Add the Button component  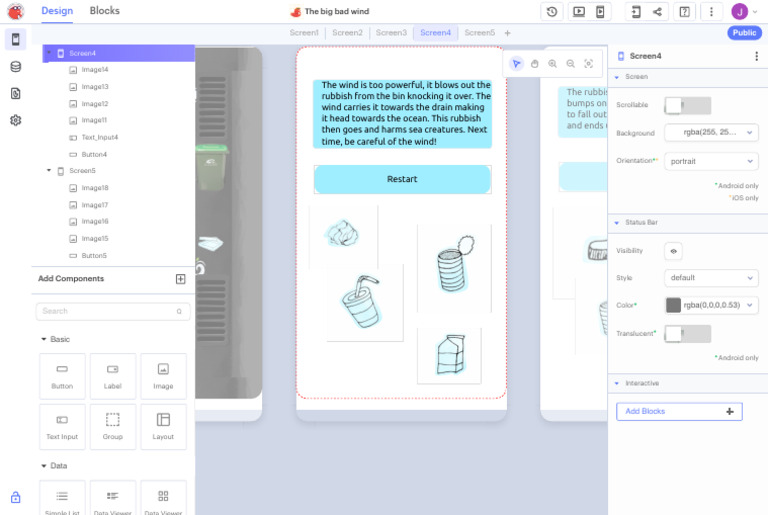(62, 376)
